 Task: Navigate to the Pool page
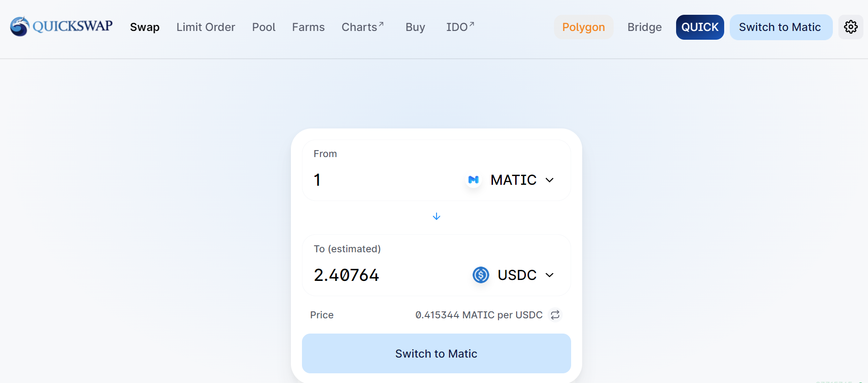point(264,27)
